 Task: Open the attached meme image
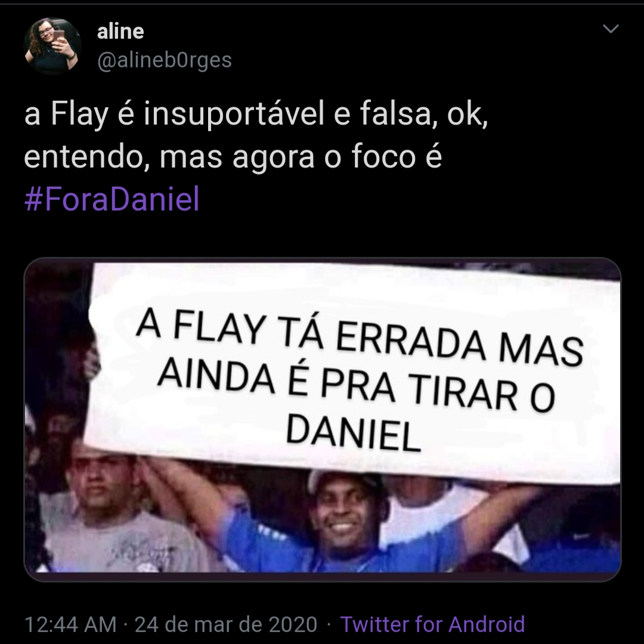(323, 419)
